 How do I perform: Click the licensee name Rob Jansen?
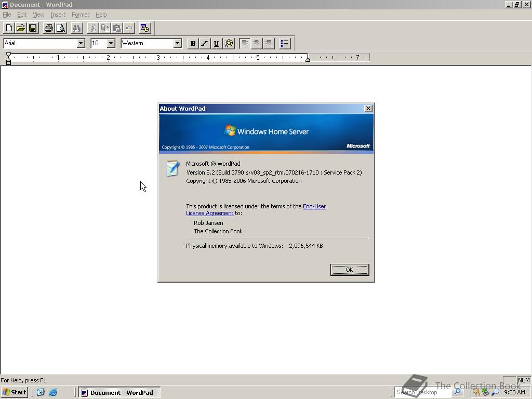coord(208,223)
